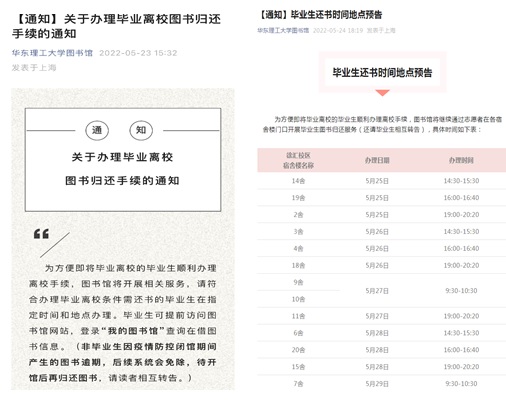Click the bold phrase 我的图书馆 in the paragraph
This screenshot has height=402, width=506.
click(132, 331)
